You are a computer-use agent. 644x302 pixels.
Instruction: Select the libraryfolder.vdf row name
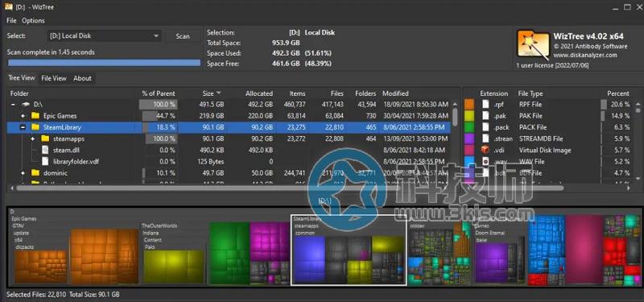tap(76, 162)
